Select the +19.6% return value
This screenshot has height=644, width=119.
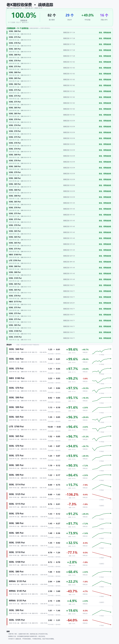(72, 610)
